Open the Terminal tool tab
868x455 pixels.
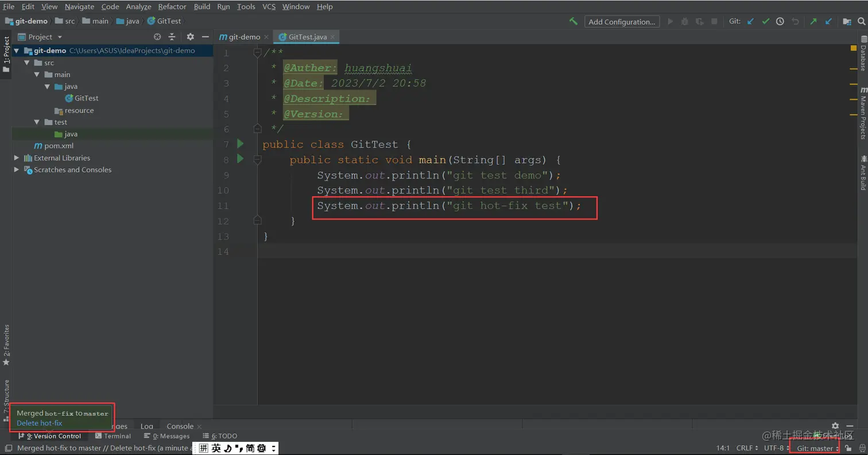point(113,436)
